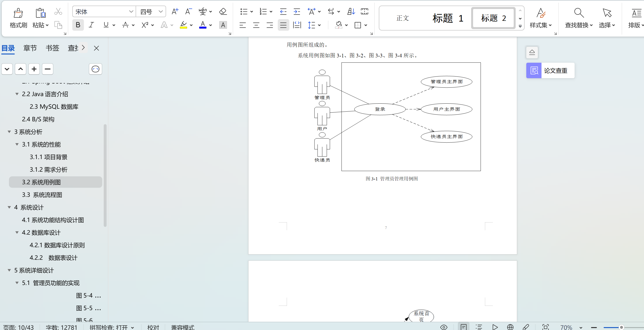The height and width of the screenshot is (330, 644).
Task: Click the increase font size icon
Action: click(x=175, y=12)
